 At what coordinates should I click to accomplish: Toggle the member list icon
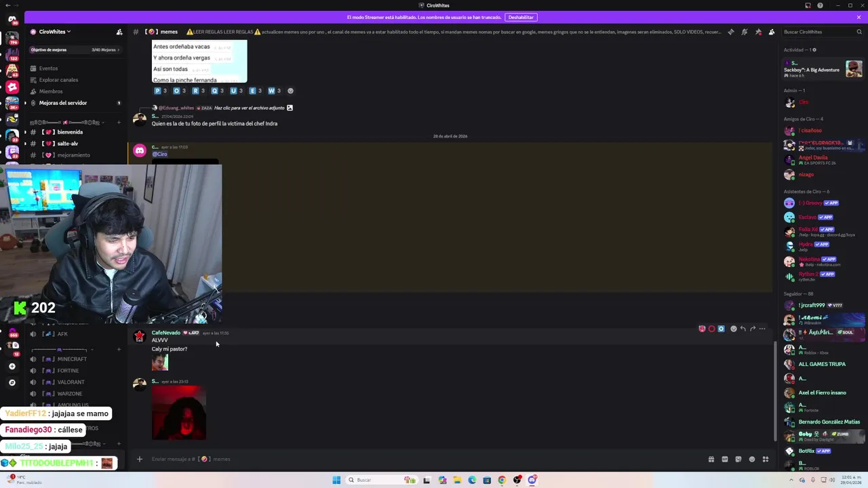point(771,32)
